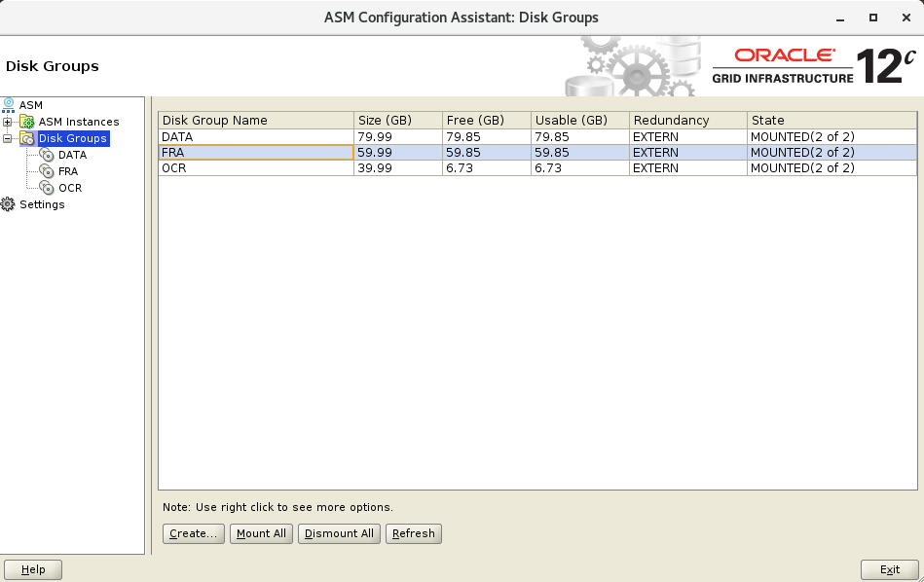This screenshot has height=582, width=924.
Task: Click the ASM root node icon
Action: pyautogui.click(x=9, y=105)
